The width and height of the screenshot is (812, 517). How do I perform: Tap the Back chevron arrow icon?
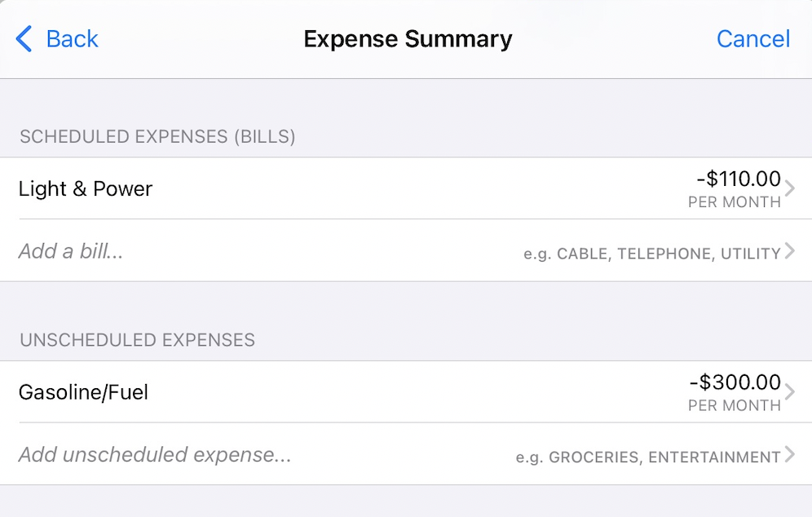(x=24, y=39)
